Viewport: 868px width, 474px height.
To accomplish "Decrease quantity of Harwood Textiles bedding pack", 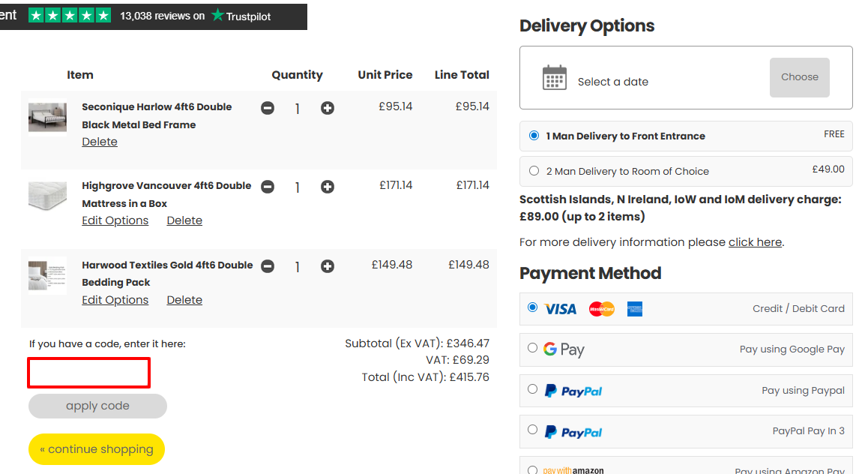I will click(x=268, y=266).
